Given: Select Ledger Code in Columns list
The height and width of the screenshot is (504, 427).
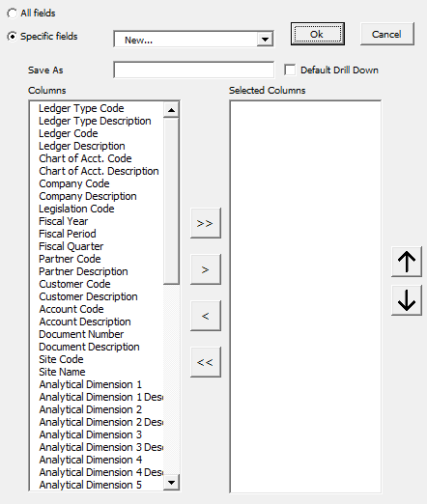Looking at the screenshot, I should [x=96, y=133].
